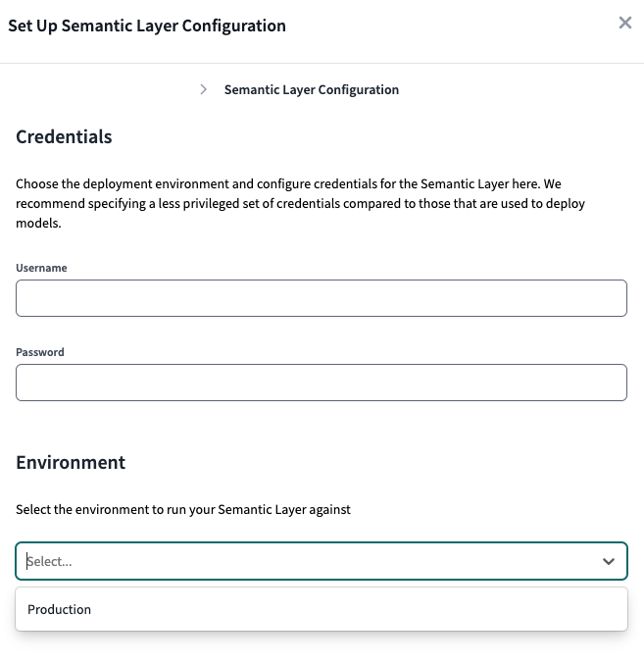Click the Set Up Semantic Layer Configuration title
The image size is (644, 664).
click(x=147, y=26)
